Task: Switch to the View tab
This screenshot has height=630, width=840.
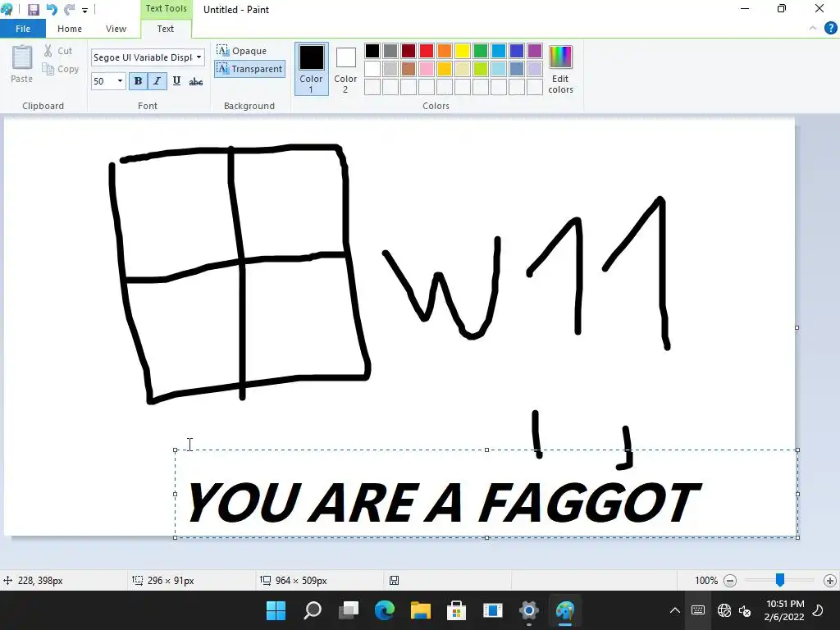Action: [x=116, y=29]
